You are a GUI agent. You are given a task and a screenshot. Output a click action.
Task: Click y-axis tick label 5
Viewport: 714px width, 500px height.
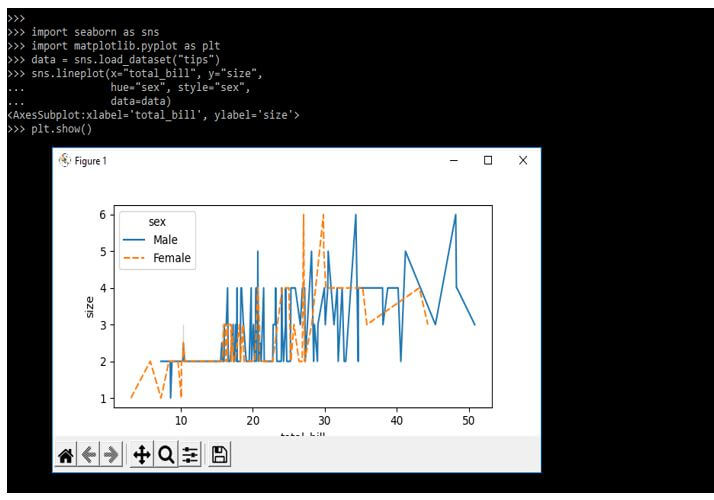tap(103, 252)
